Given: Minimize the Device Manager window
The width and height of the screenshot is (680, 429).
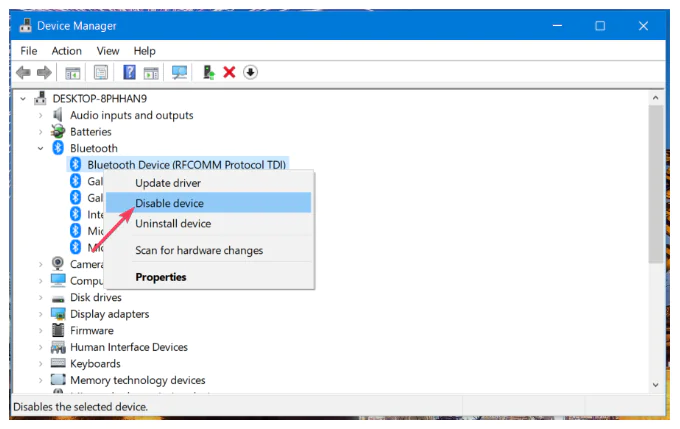Looking at the screenshot, I should pos(557,26).
